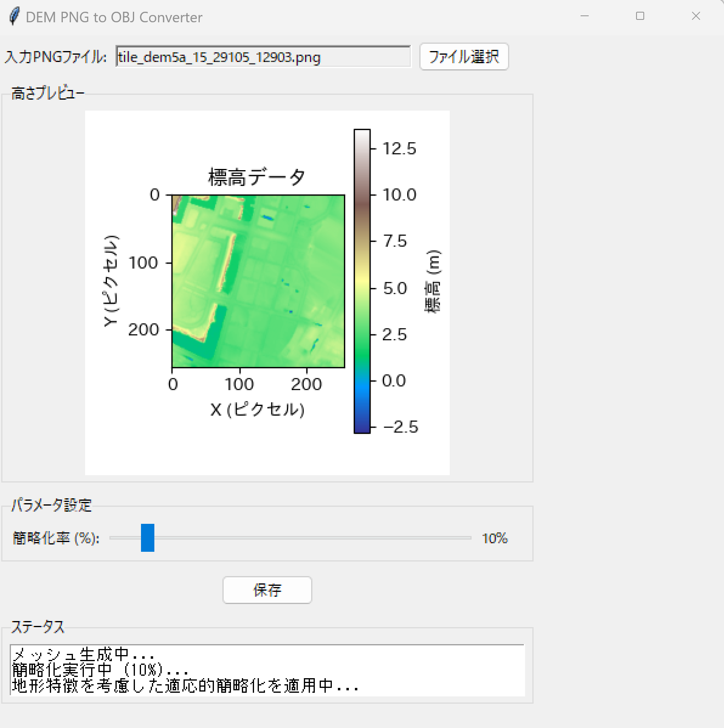Click the メッシュ生成中... status line

pyautogui.click(x=83, y=654)
